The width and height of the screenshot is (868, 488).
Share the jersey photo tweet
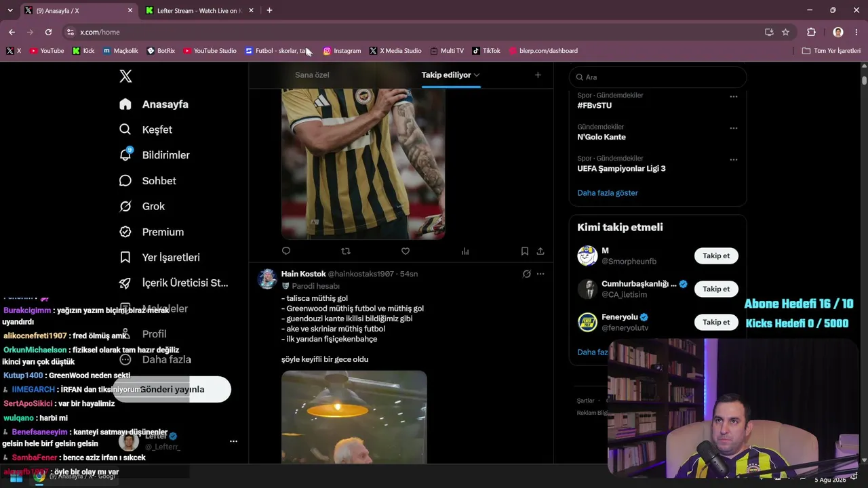pos(540,251)
